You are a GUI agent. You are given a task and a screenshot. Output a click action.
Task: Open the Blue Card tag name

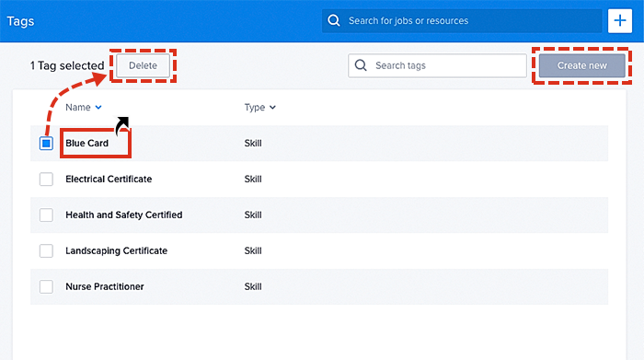click(x=87, y=143)
